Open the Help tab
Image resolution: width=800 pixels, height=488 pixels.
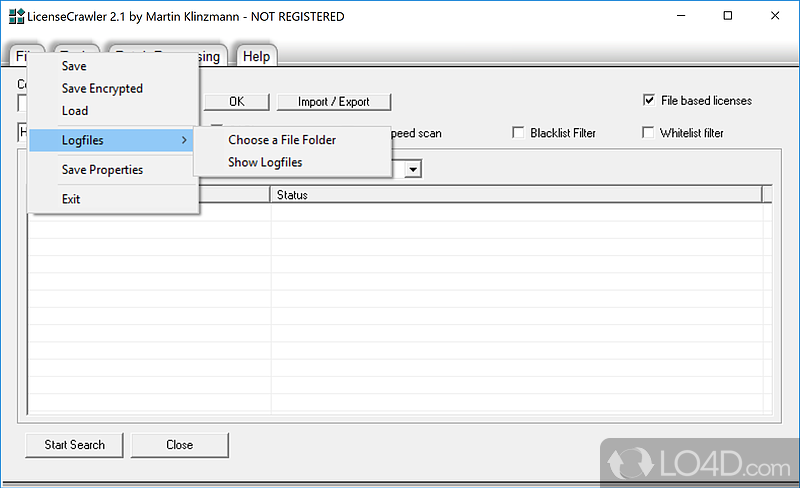coord(256,56)
